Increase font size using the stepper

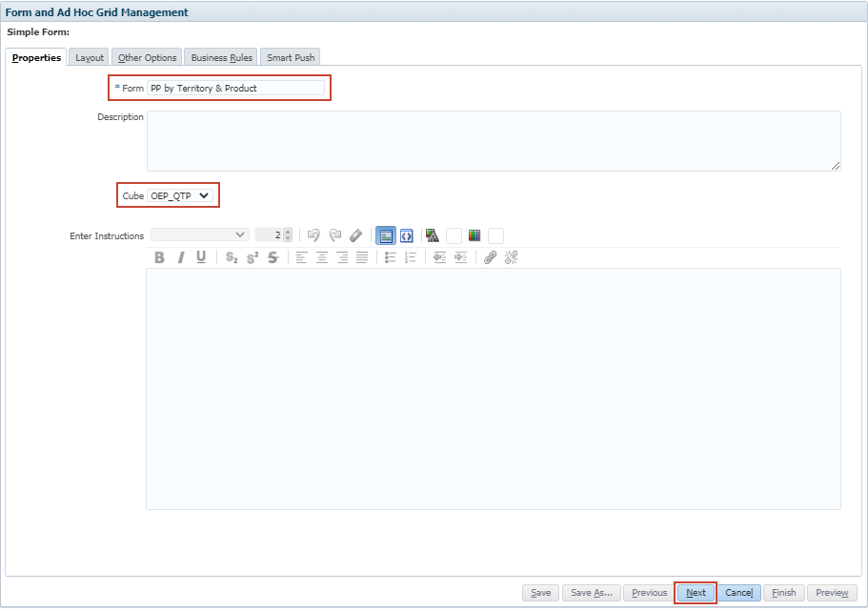click(288, 231)
